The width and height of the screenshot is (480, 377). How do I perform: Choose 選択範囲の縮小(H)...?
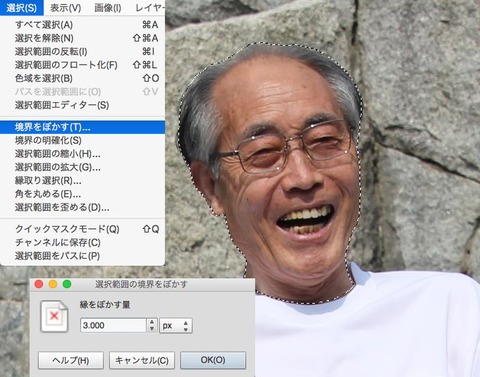[82, 154]
